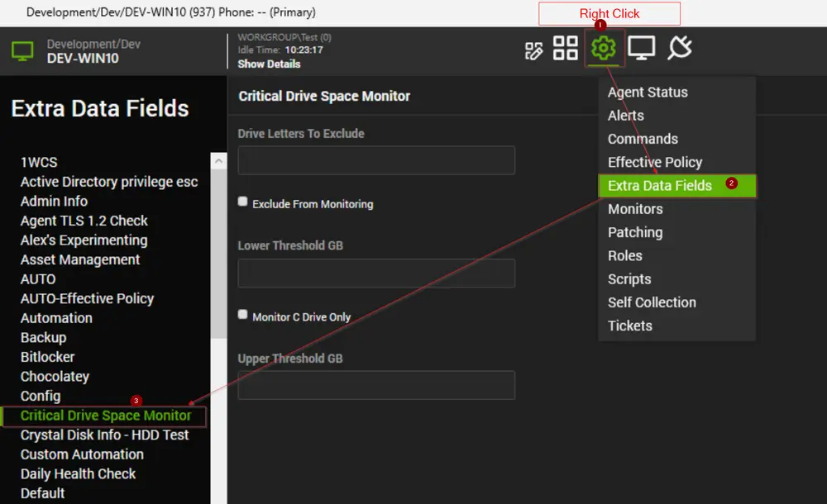Image resolution: width=827 pixels, height=504 pixels.
Task: Open Crystal Disk Info - HDD Test
Action: click(104, 435)
